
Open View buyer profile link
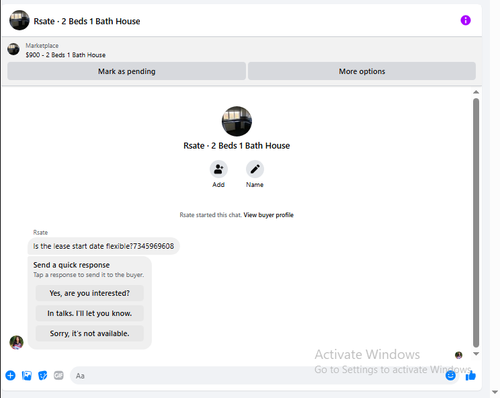[x=268, y=215]
